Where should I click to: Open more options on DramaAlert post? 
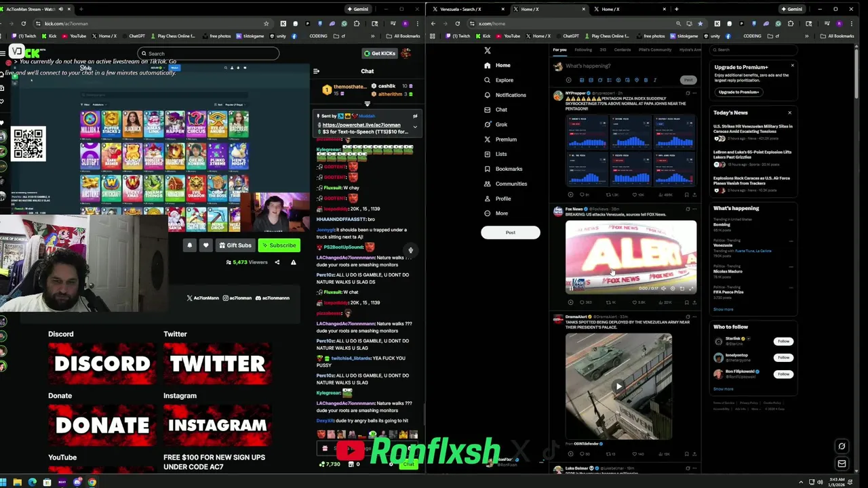tap(695, 317)
